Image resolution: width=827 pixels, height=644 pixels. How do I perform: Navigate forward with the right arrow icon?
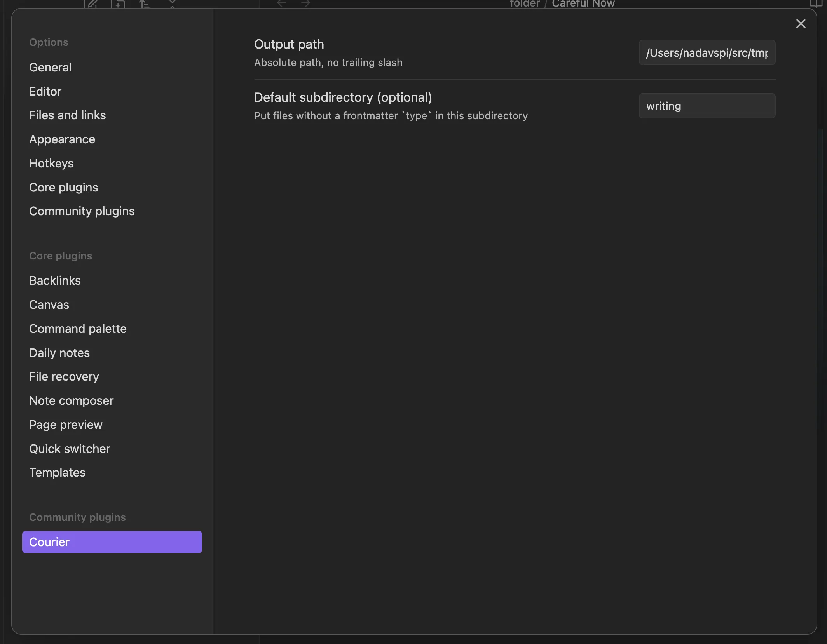click(306, 3)
